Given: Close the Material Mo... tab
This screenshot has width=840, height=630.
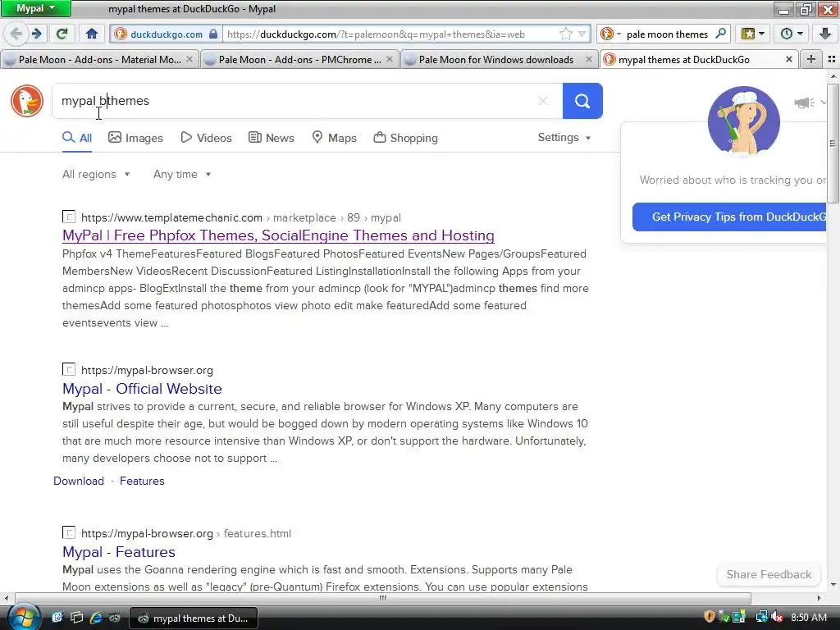Looking at the screenshot, I should point(189,59).
